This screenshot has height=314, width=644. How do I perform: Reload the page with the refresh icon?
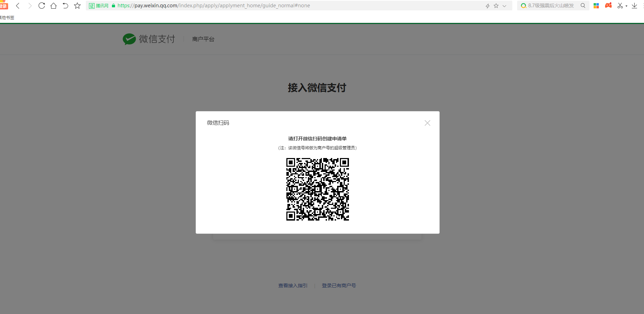42,6
